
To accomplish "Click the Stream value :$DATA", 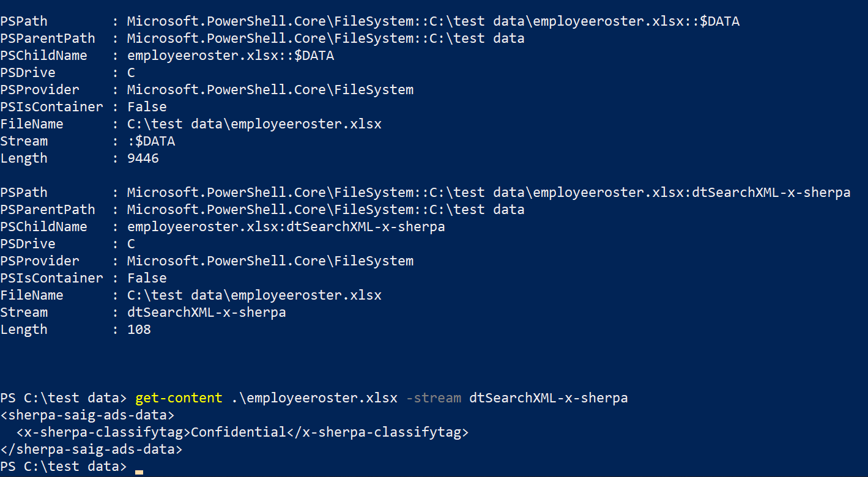I will [150, 141].
